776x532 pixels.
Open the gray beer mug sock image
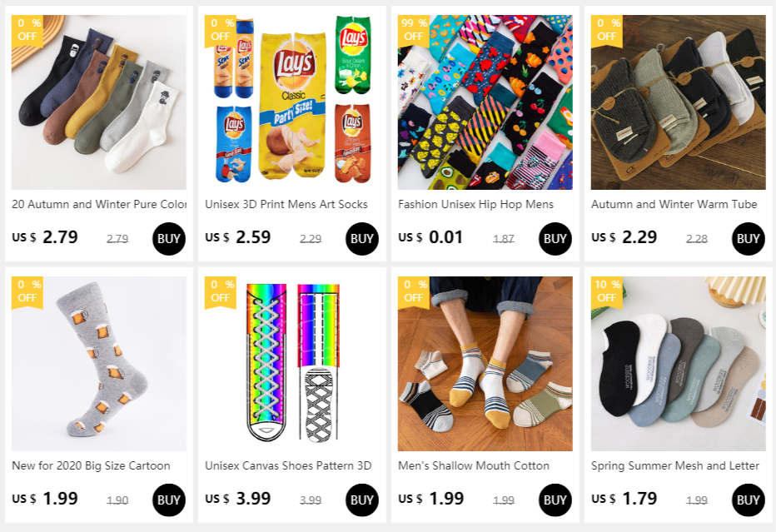(99, 364)
